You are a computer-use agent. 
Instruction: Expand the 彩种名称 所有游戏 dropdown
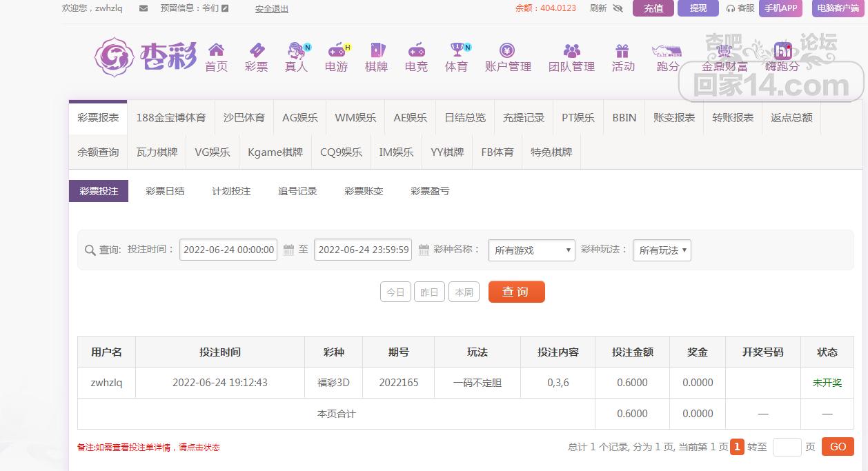click(x=531, y=250)
